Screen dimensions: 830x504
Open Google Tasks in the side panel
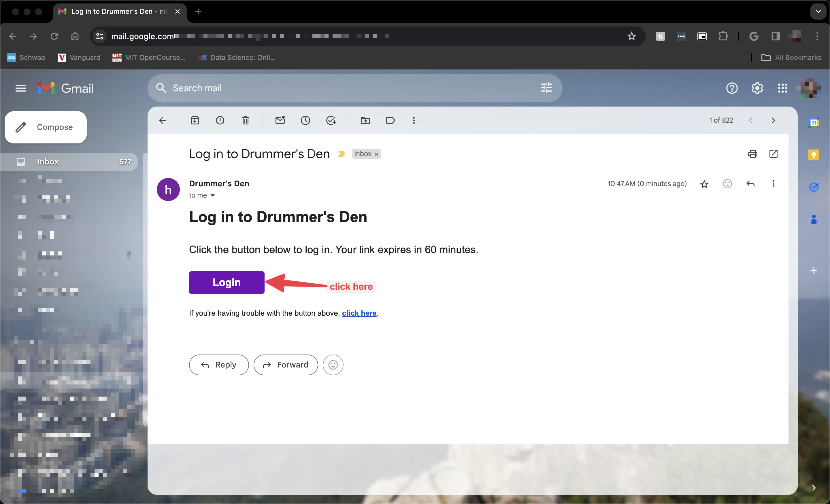pyautogui.click(x=814, y=187)
